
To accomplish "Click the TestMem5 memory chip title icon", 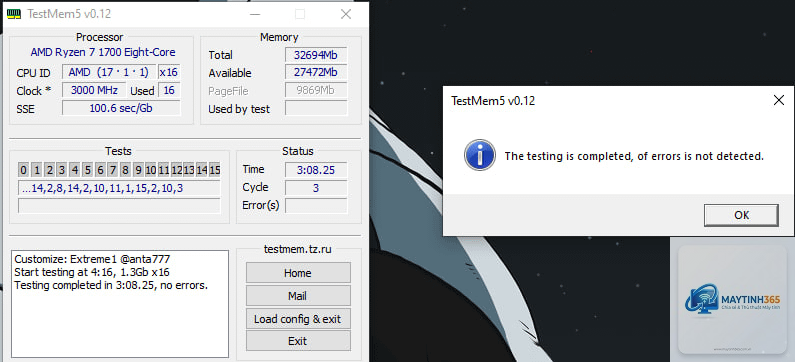I will 14,14.
